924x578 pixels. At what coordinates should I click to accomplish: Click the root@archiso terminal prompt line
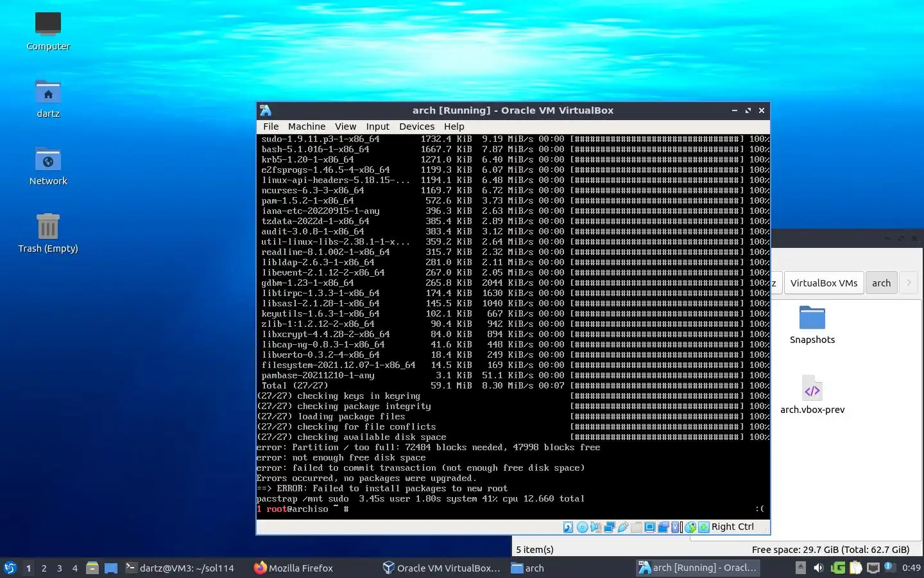click(303, 509)
